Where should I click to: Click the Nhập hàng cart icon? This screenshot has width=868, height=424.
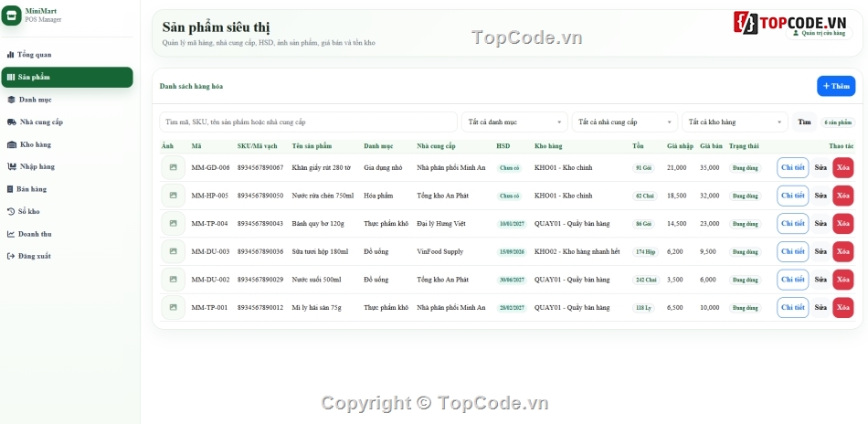11,166
